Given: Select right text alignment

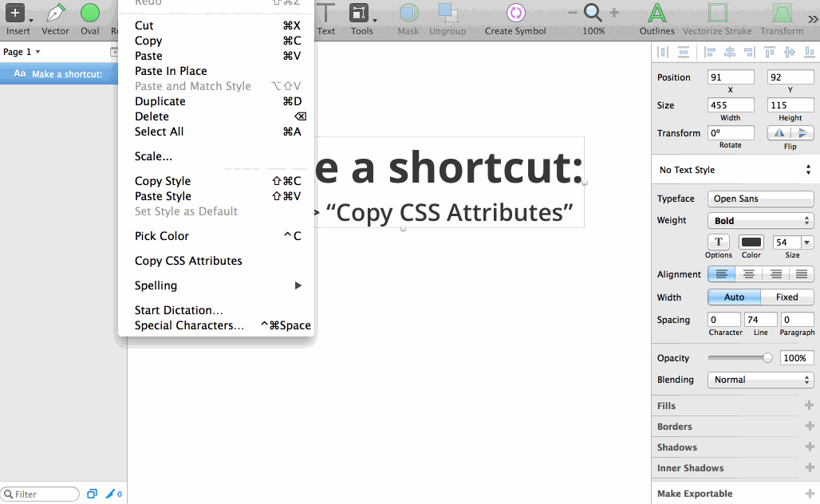Looking at the screenshot, I should click(x=775, y=274).
